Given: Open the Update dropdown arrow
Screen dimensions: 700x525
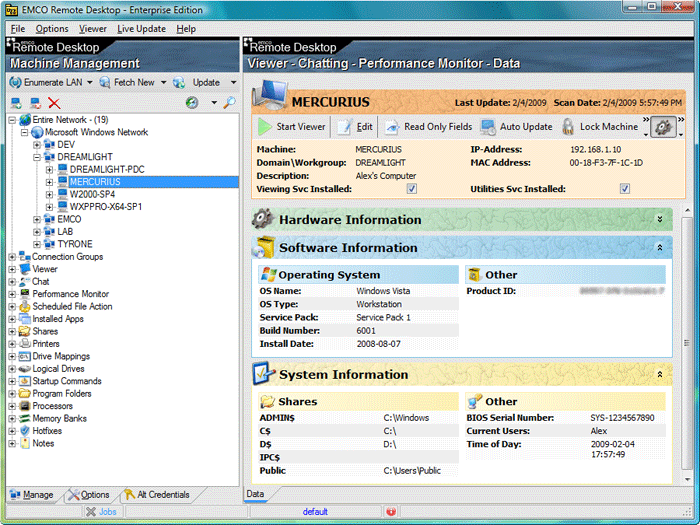Looking at the screenshot, I should [233, 83].
